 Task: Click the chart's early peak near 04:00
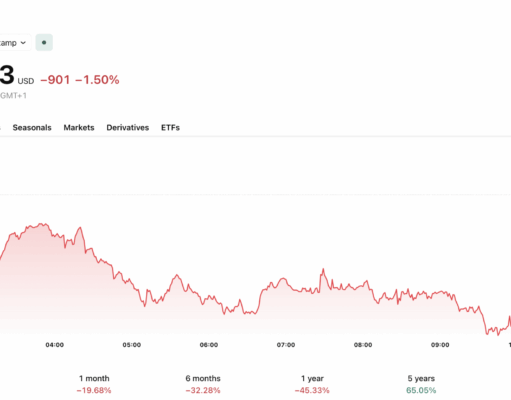42,224
